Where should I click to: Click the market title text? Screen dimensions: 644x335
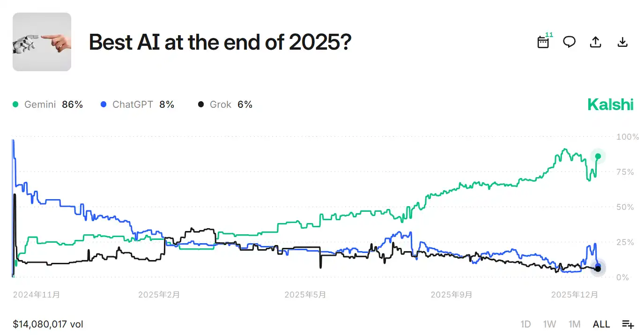219,42
